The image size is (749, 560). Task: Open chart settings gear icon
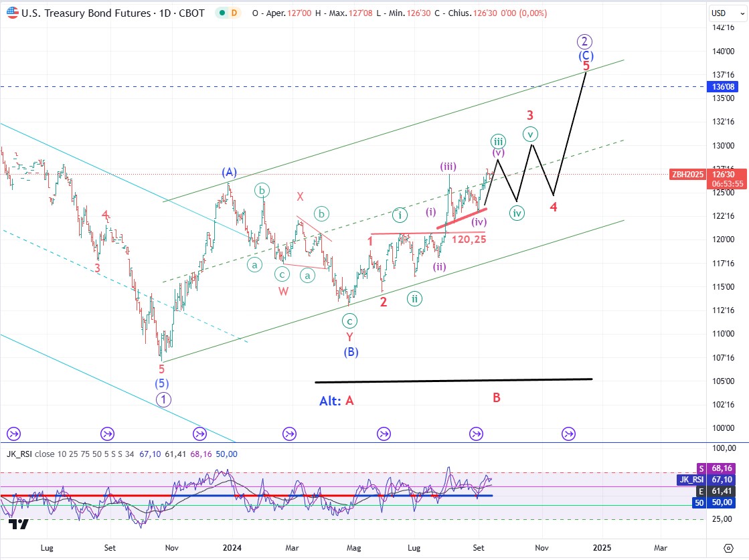728,547
